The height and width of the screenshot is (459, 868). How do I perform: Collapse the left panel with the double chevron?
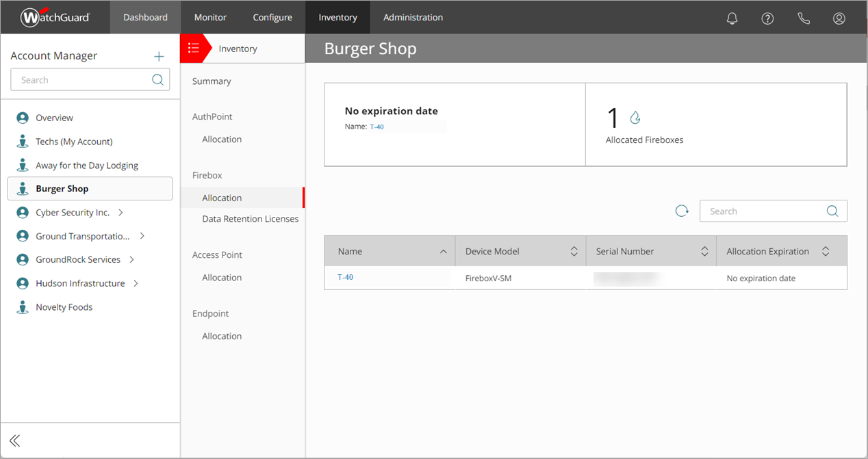click(x=14, y=441)
